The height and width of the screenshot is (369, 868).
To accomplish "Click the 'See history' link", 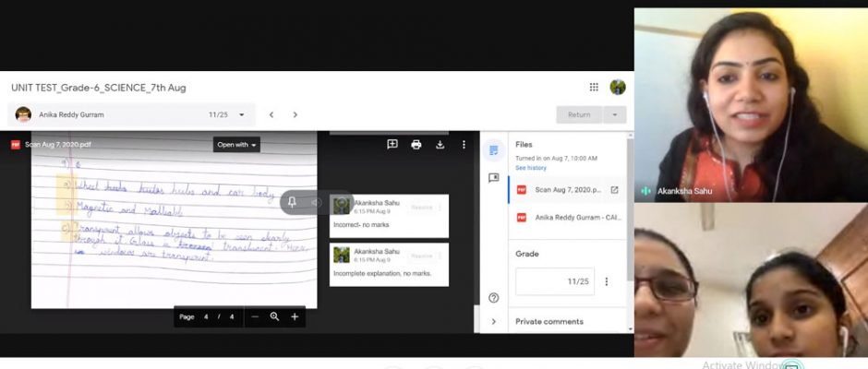I will [x=530, y=168].
